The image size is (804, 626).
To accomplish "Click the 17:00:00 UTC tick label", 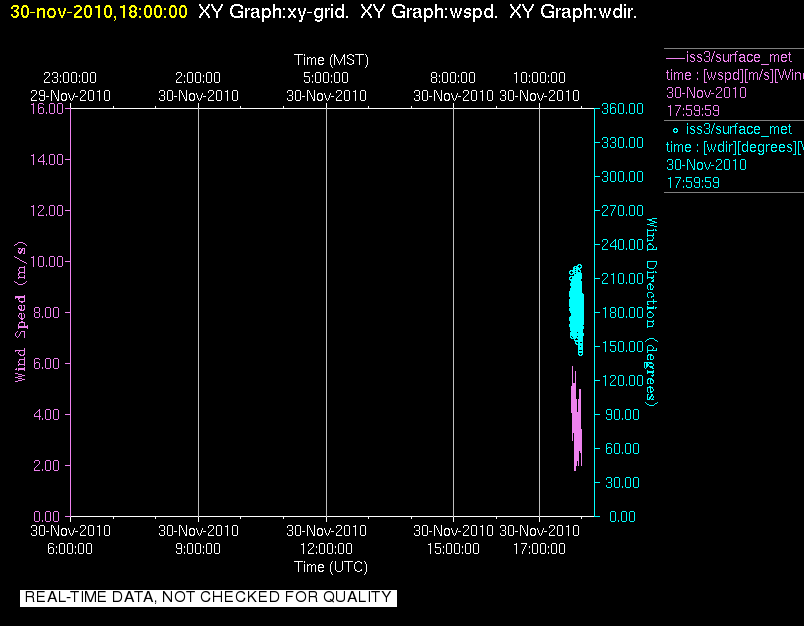I will coord(539,549).
